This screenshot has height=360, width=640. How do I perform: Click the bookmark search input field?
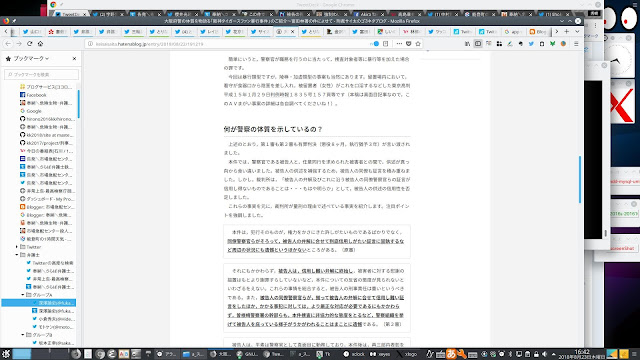(x=41, y=75)
